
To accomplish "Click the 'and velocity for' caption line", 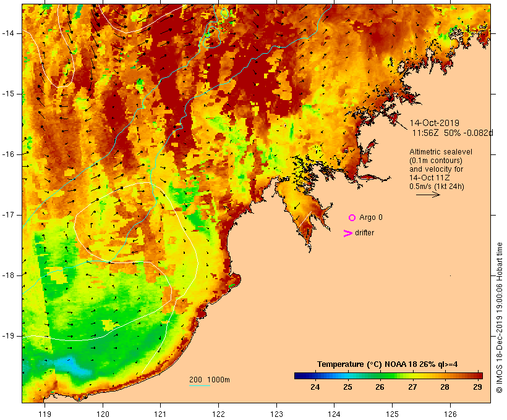I will [x=436, y=169].
